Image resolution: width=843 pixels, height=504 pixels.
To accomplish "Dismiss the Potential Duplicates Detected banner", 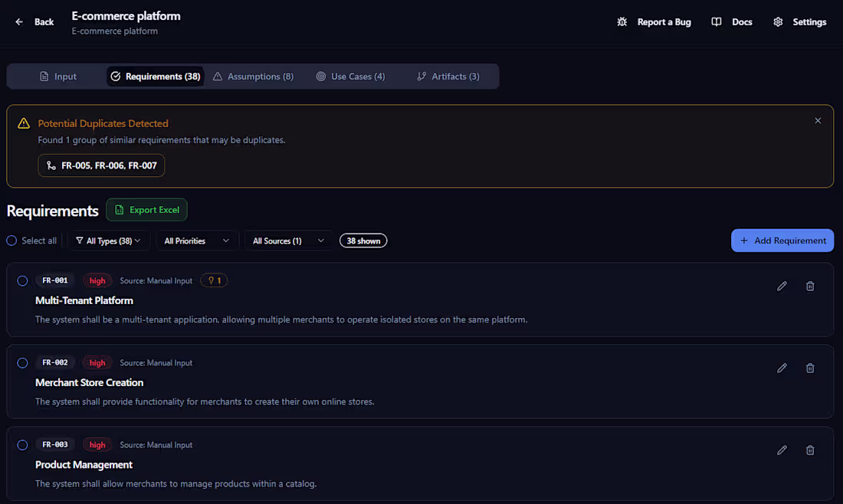I will tap(818, 121).
